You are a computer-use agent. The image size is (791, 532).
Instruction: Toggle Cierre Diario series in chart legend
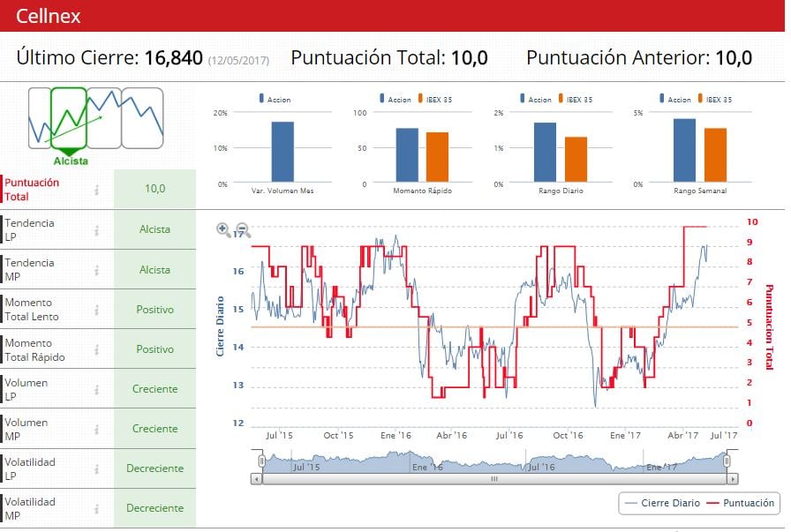pos(662,503)
